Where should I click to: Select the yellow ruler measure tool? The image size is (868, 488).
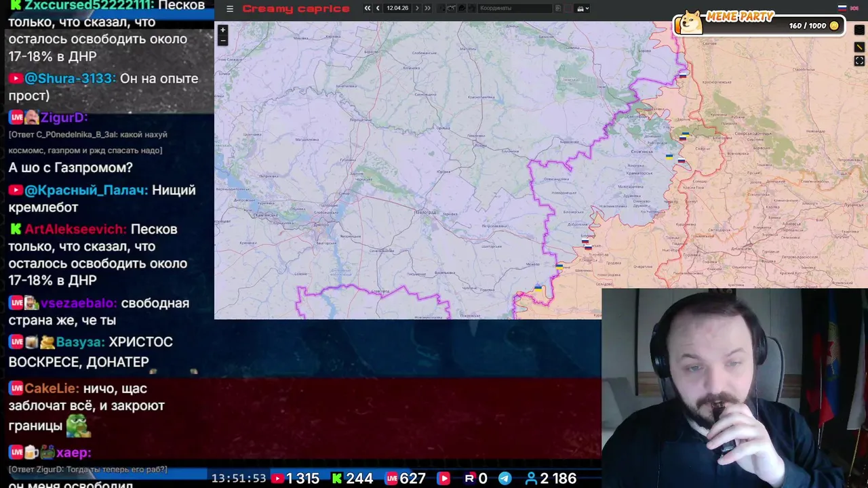859,47
